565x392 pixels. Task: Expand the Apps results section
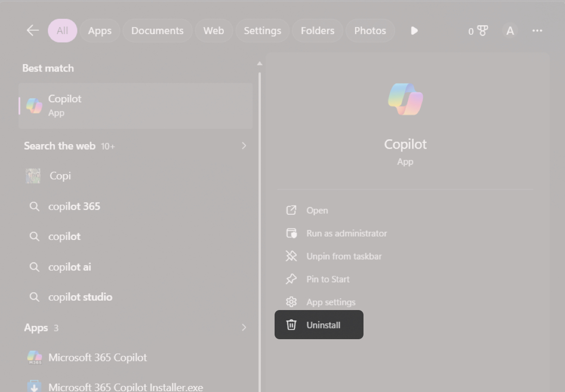[243, 327]
